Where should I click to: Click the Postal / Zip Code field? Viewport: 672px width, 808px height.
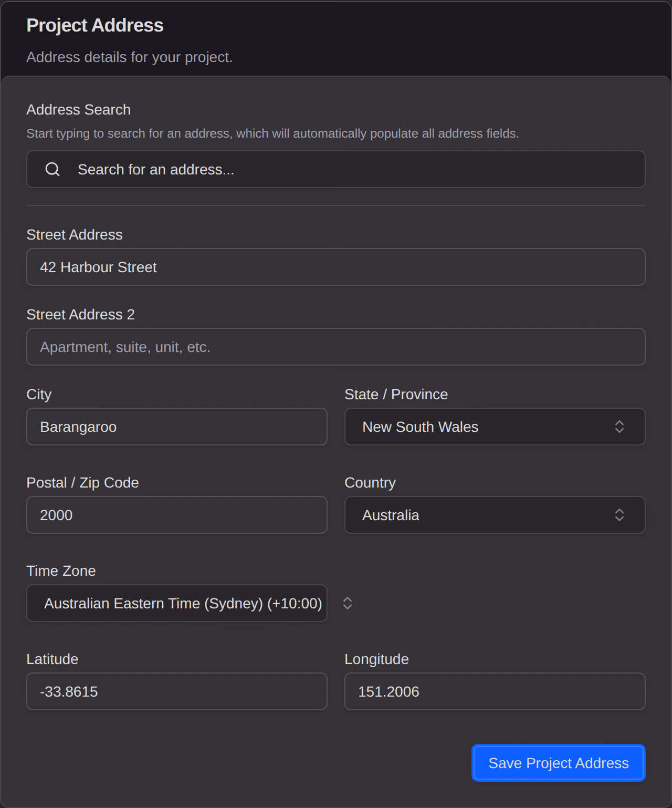pyautogui.click(x=177, y=515)
